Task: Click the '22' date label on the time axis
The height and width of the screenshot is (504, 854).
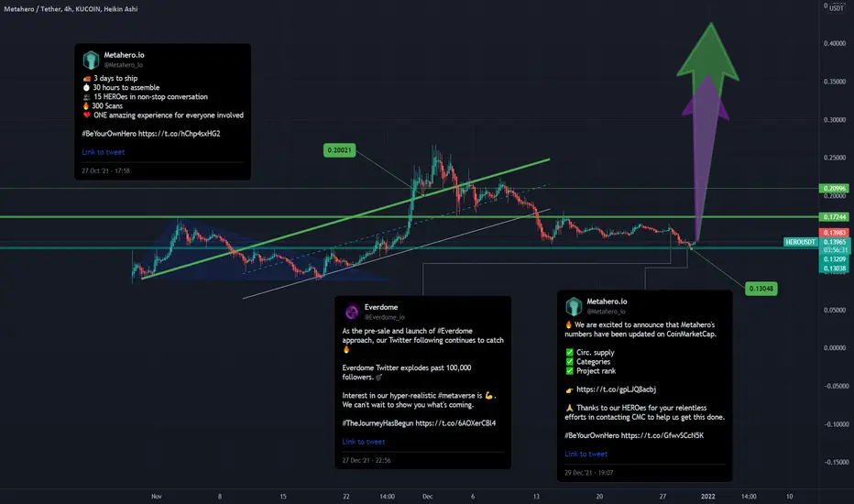Action: [345, 497]
